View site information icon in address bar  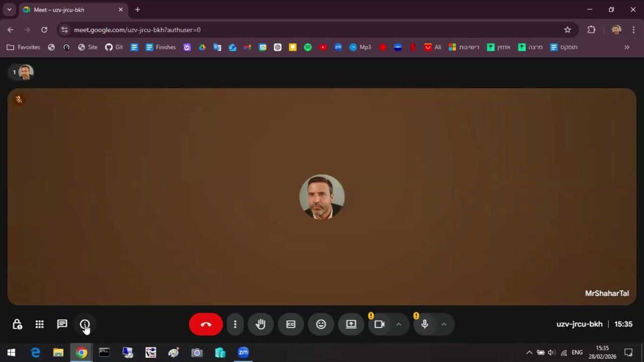[64, 30]
